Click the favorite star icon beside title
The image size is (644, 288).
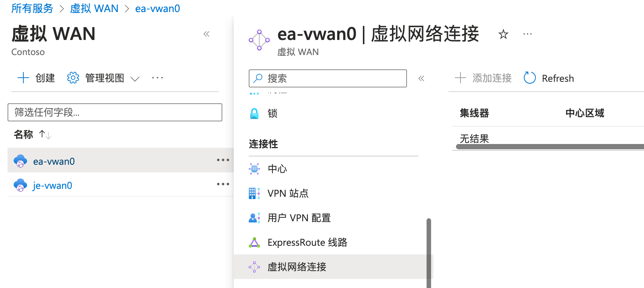(503, 34)
